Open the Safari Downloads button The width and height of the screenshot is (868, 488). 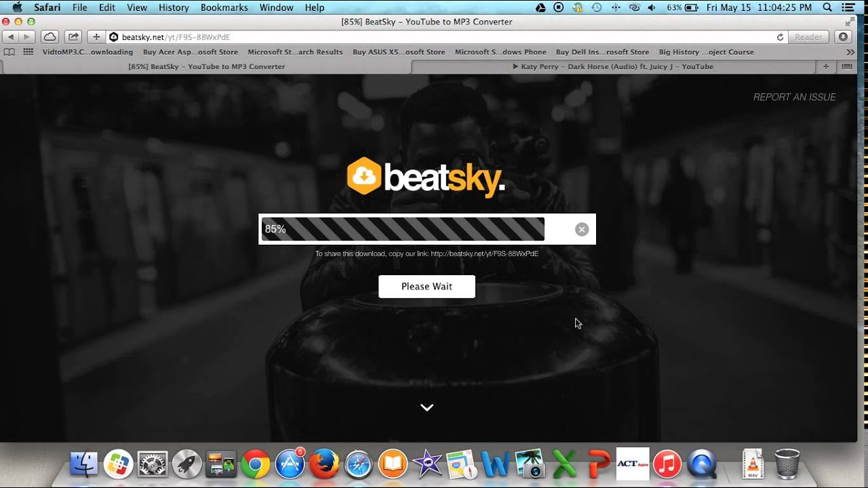(x=844, y=37)
